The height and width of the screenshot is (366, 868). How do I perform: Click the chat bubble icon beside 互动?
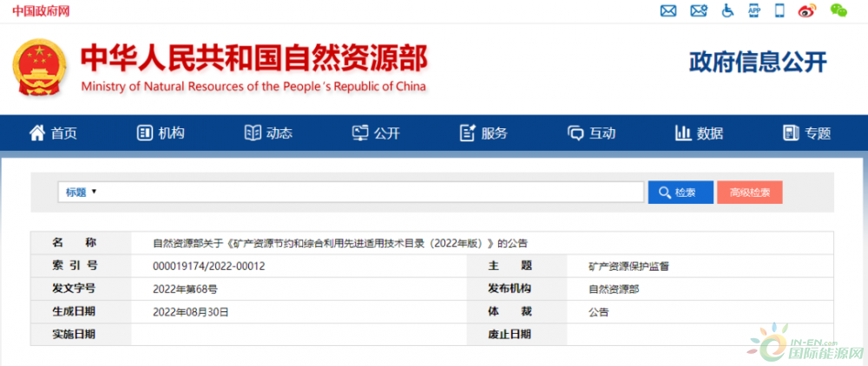pyautogui.click(x=575, y=134)
